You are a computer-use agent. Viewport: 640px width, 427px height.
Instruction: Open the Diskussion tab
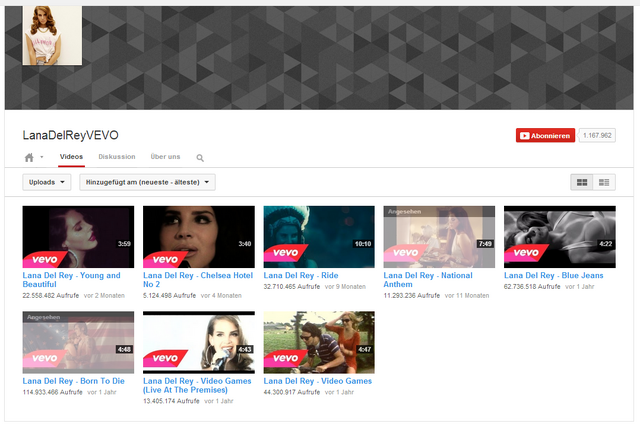(x=117, y=157)
